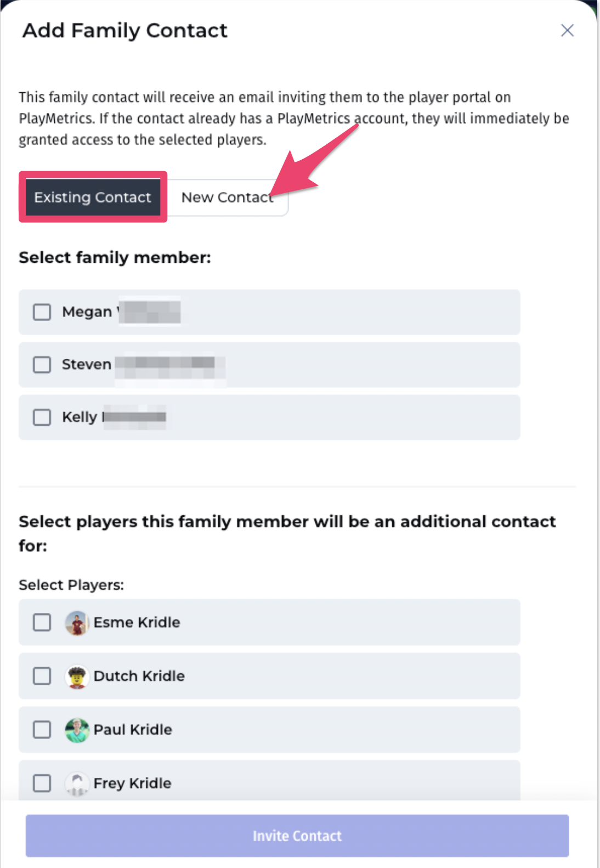Check the Frey Kridle checkbox
This screenshot has width=600, height=868.
click(x=42, y=783)
